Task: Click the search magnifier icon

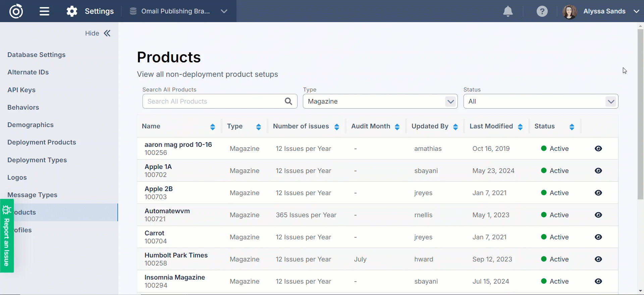Action: click(x=288, y=101)
